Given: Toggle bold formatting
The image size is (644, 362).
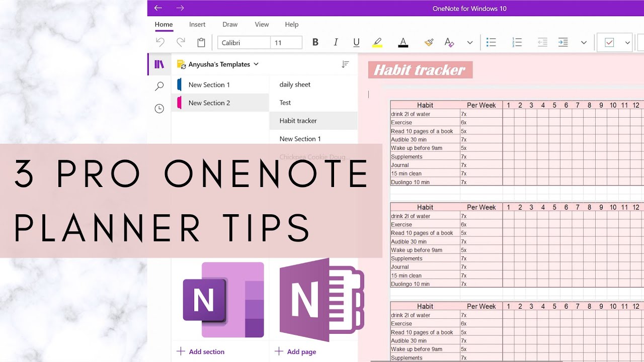Looking at the screenshot, I should (315, 43).
